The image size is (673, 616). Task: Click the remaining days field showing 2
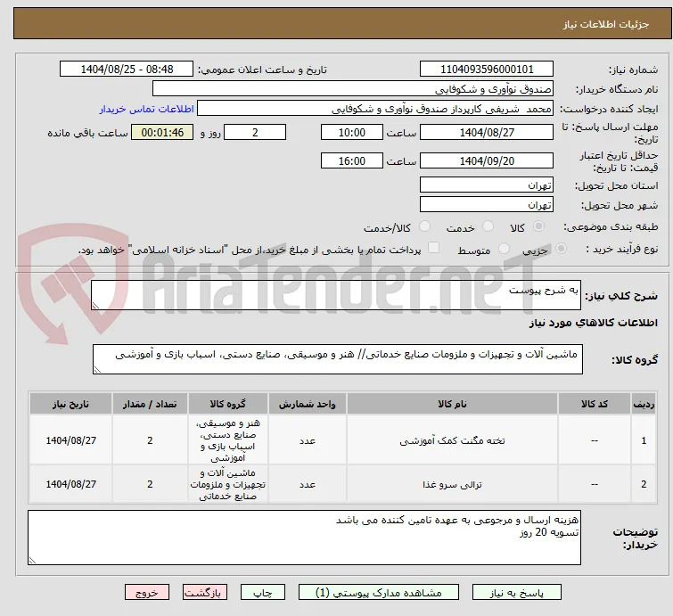255,132
